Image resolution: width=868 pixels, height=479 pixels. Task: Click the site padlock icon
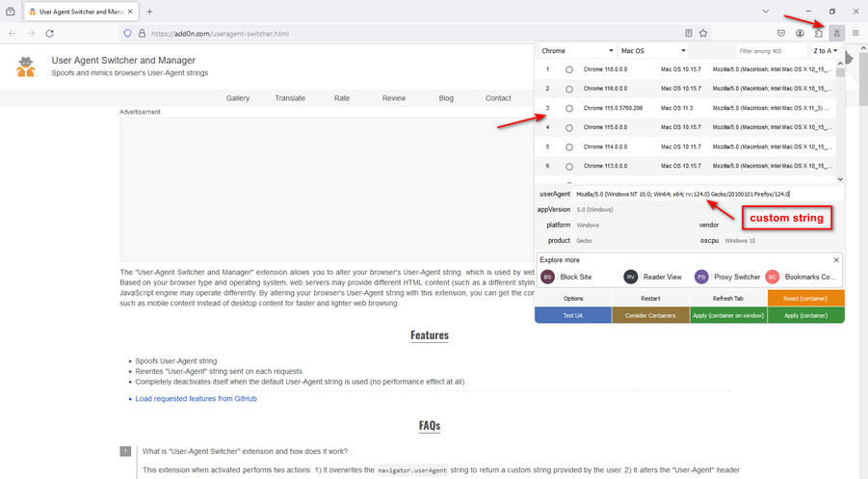coord(142,33)
